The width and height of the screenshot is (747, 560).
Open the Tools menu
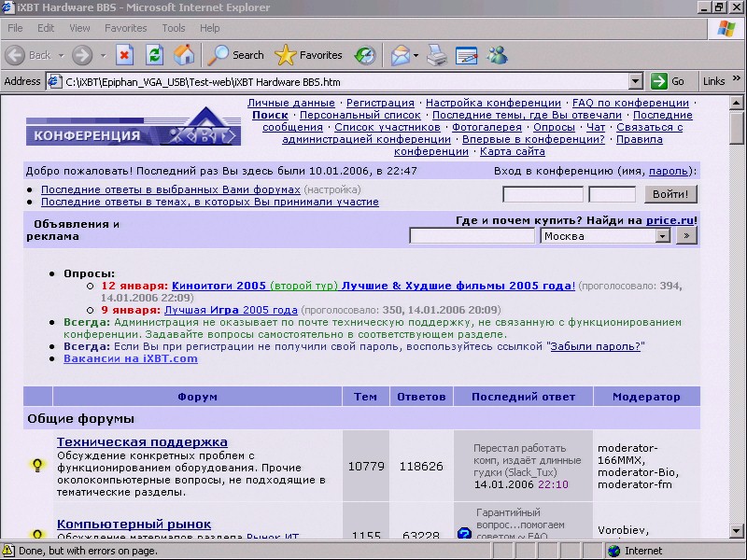point(173,28)
